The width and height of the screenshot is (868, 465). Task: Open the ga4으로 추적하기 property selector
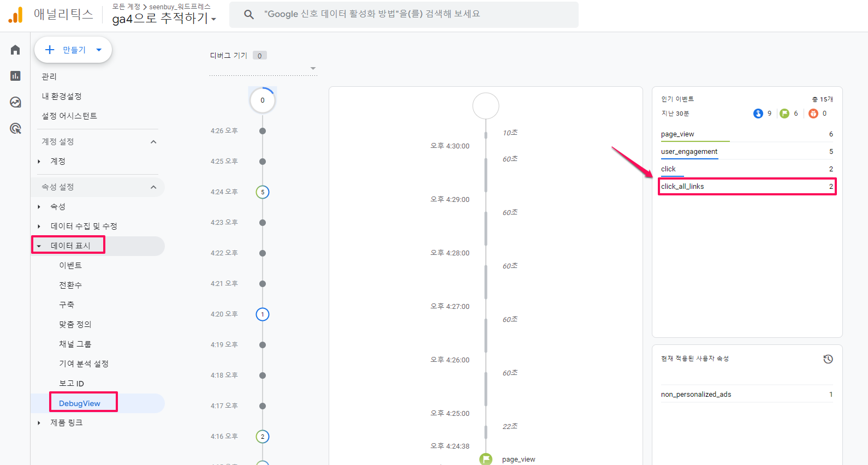coord(164,19)
